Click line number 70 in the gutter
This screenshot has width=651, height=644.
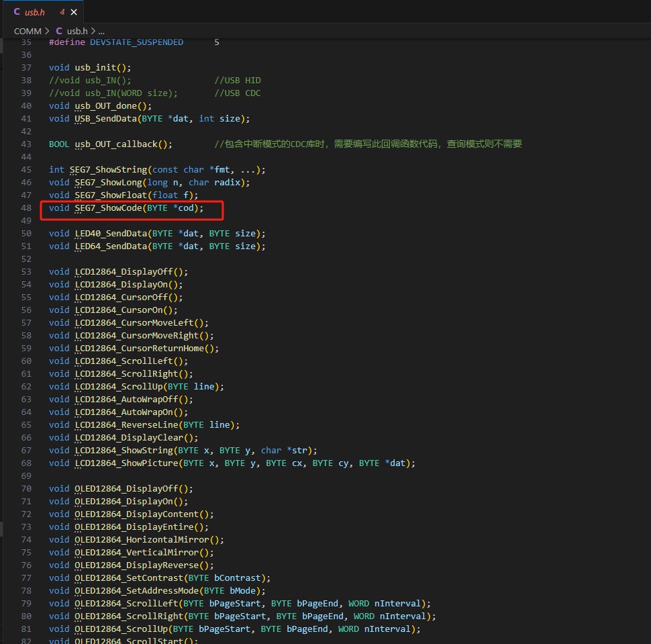pos(26,489)
